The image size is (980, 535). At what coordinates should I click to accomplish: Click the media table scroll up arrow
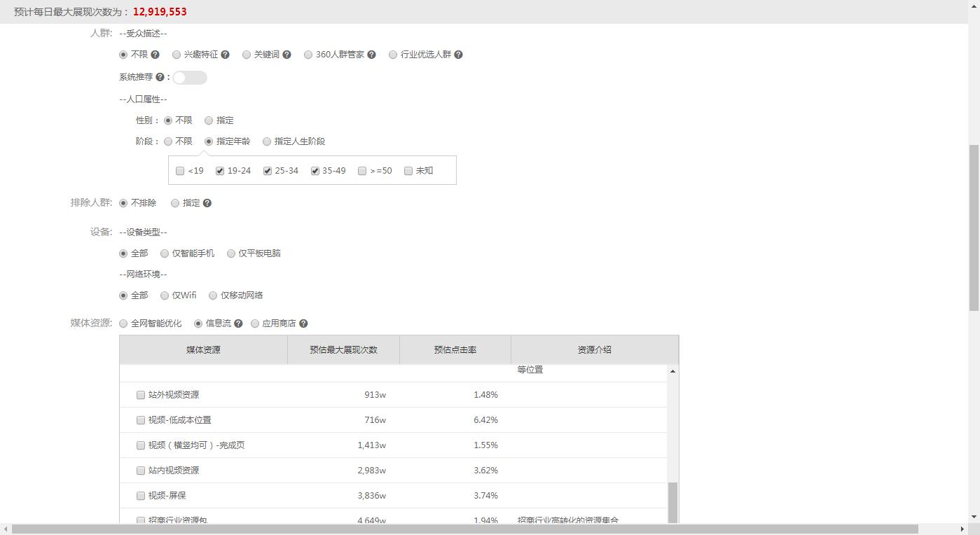[x=672, y=371]
